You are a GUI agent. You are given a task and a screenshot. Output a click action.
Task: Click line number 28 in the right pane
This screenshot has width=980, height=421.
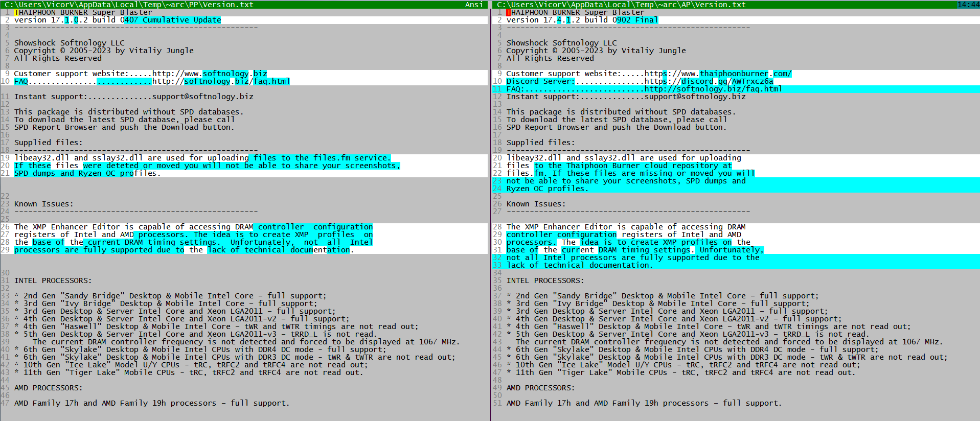(497, 227)
